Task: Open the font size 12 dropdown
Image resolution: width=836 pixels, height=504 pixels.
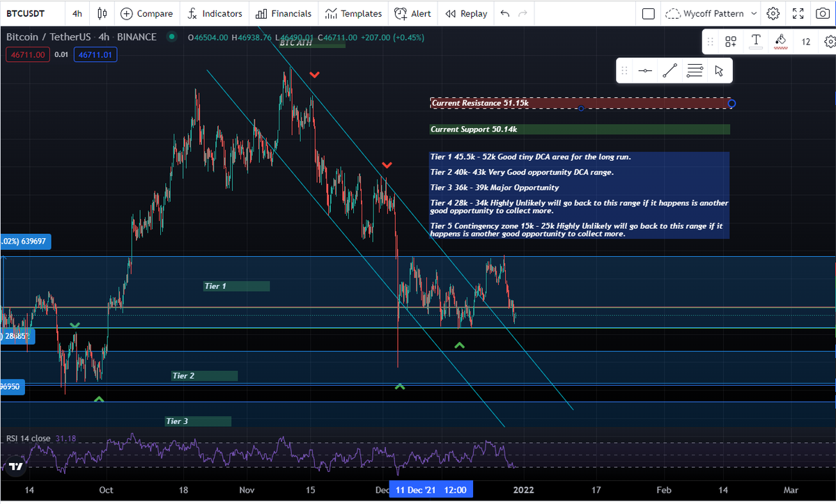Action: (805, 42)
